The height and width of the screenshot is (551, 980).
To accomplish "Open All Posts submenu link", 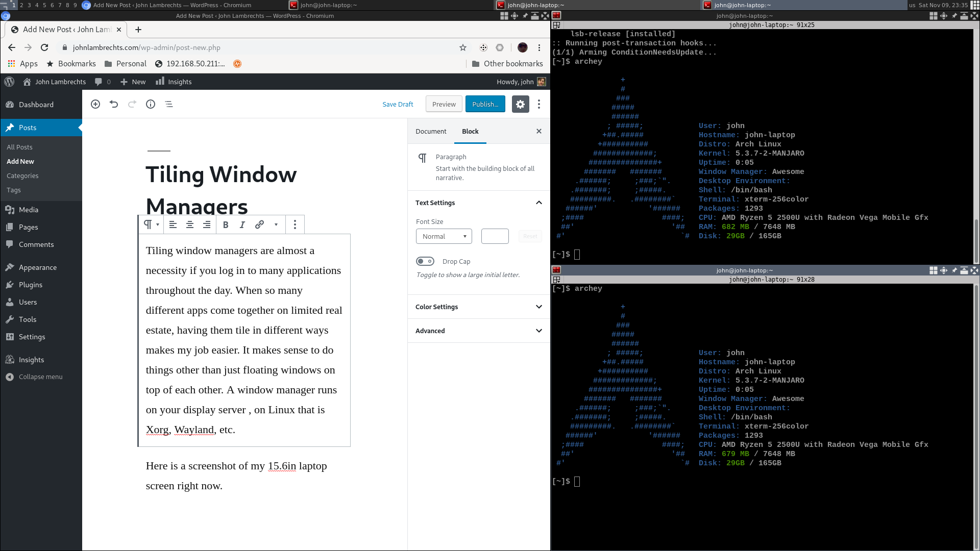I will [19, 147].
